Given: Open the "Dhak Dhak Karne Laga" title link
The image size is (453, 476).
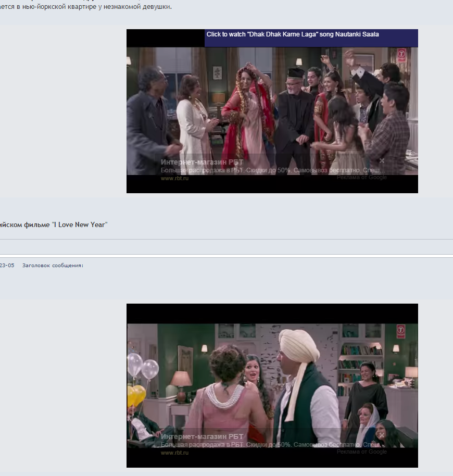Looking at the screenshot, I should 293,34.
